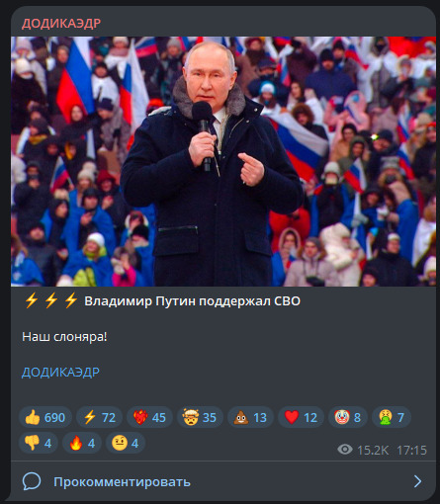The image size is (440, 504).
Task: Choose the vomiting face reaction with 7
Action: 392,417
